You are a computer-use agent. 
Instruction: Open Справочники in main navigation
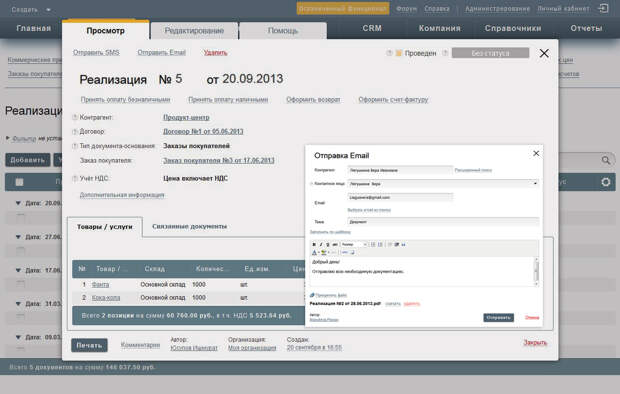(513, 28)
